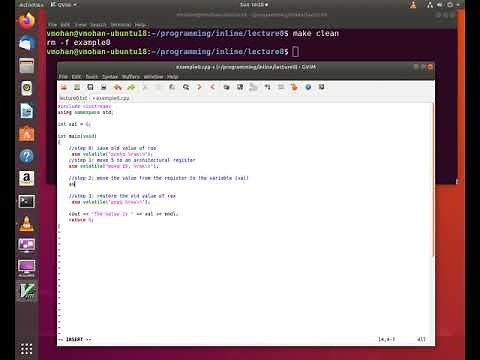
Task: Click the Terminal icon in the dock
Action: click(x=27, y=201)
